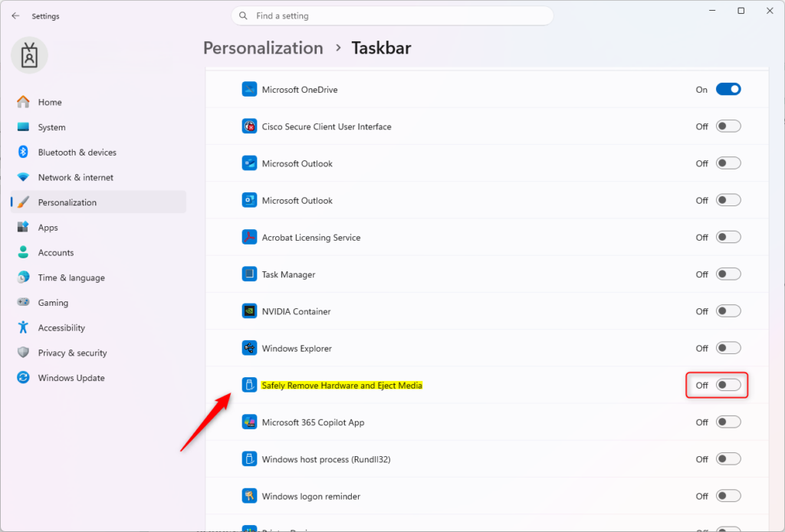This screenshot has height=532, width=785.
Task: Click the Settings window title text
Action: click(x=45, y=16)
